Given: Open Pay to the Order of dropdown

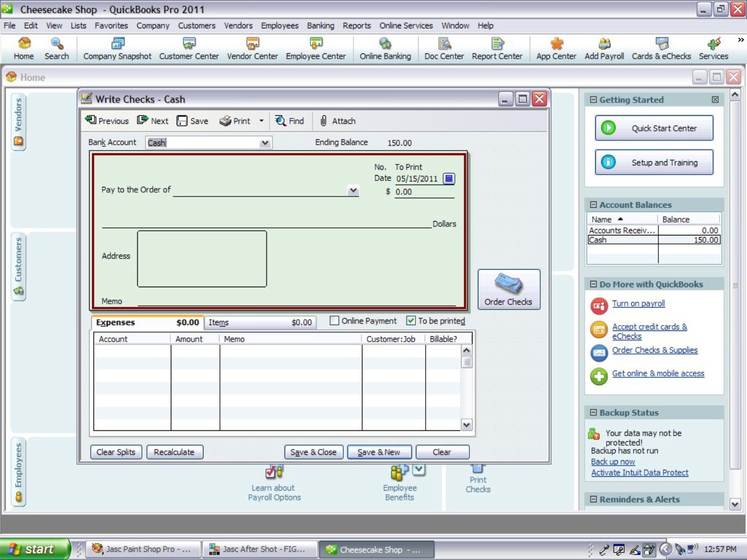Looking at the screenshot, I should click(x=353, y=191).
